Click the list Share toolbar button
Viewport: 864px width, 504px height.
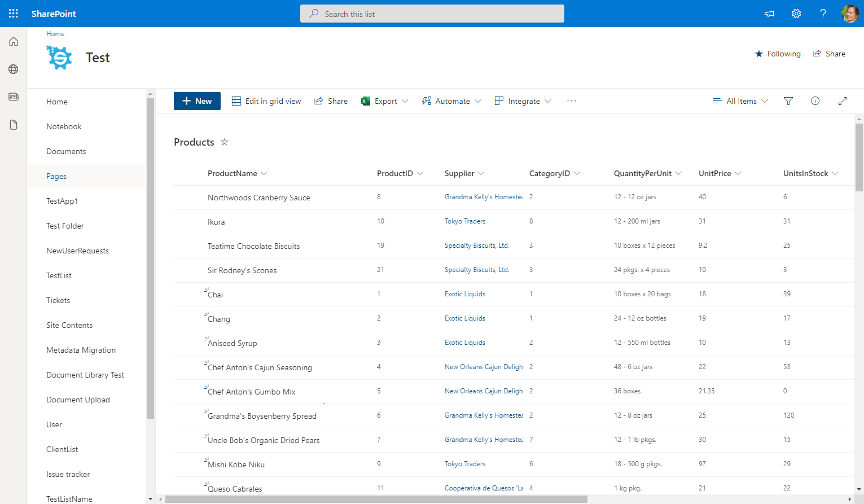331,101
